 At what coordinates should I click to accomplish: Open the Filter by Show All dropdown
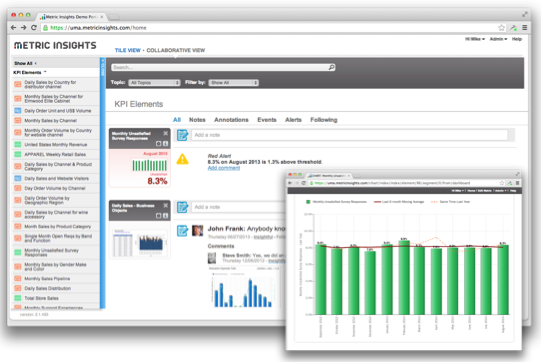tap(233, 83)
